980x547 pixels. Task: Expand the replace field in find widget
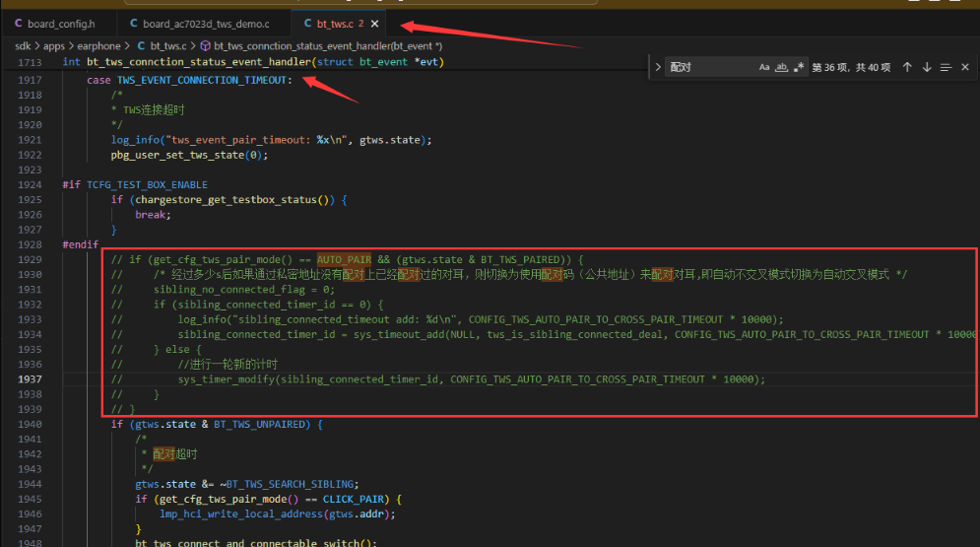[x=658, y=67]
